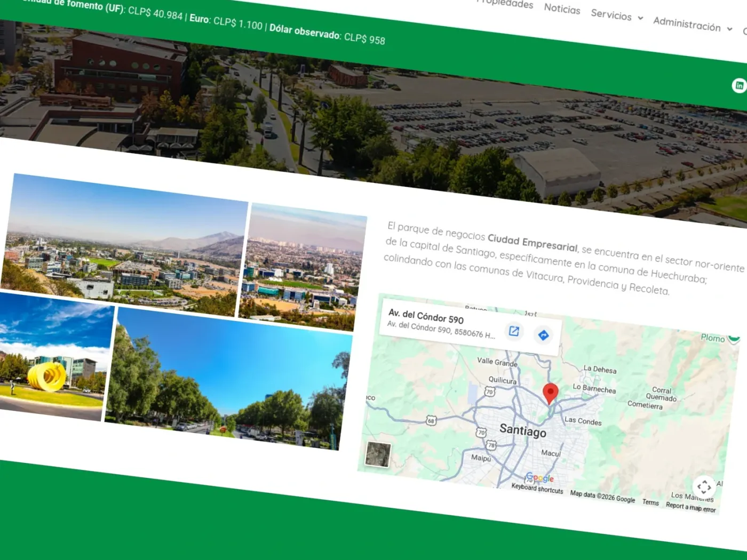Image resolution: width=747 pixels, height=560 pixels.
Task: Click the Dólar observado value text
Action: coord(364,38)
